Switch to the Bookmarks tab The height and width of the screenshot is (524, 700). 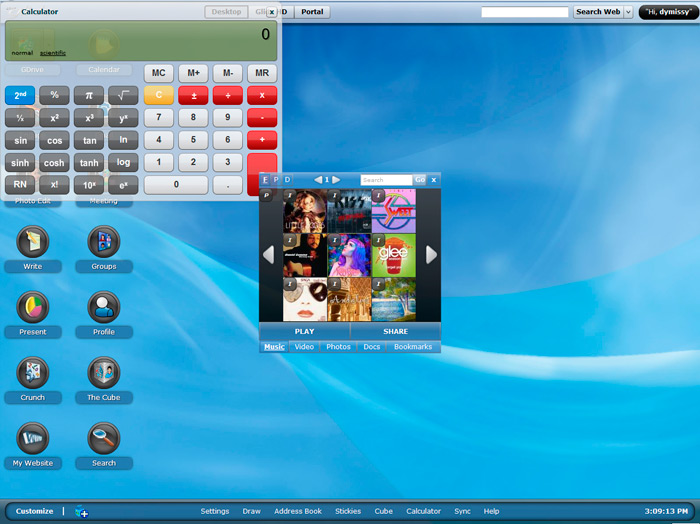pos(413,347)
